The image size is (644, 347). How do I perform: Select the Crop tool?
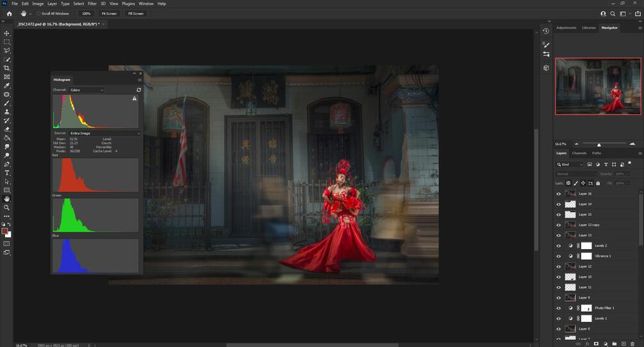(6, 68)
